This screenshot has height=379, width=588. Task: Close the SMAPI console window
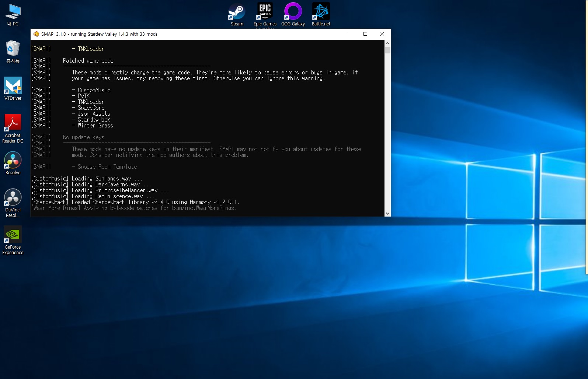tap(382, 34)
